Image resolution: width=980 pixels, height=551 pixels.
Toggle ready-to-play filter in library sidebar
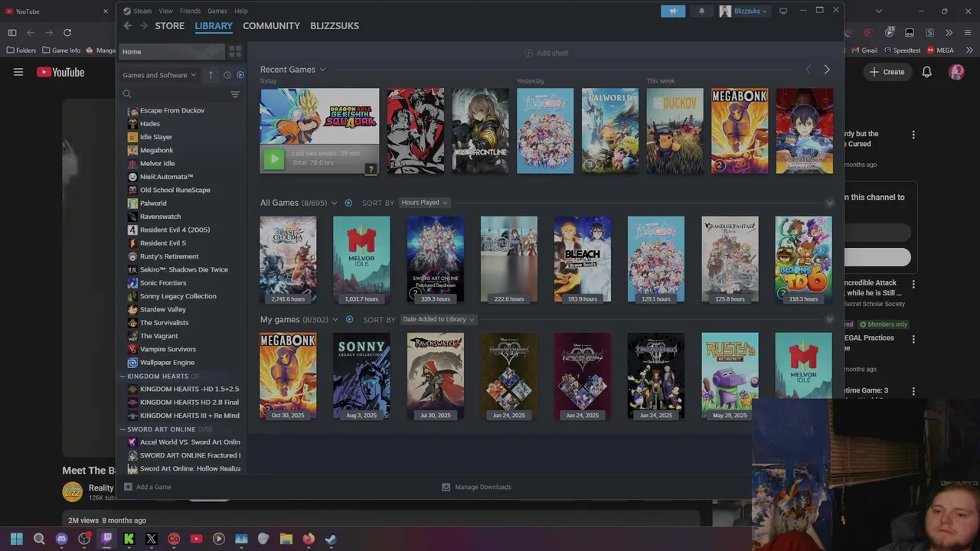(240, 75)
